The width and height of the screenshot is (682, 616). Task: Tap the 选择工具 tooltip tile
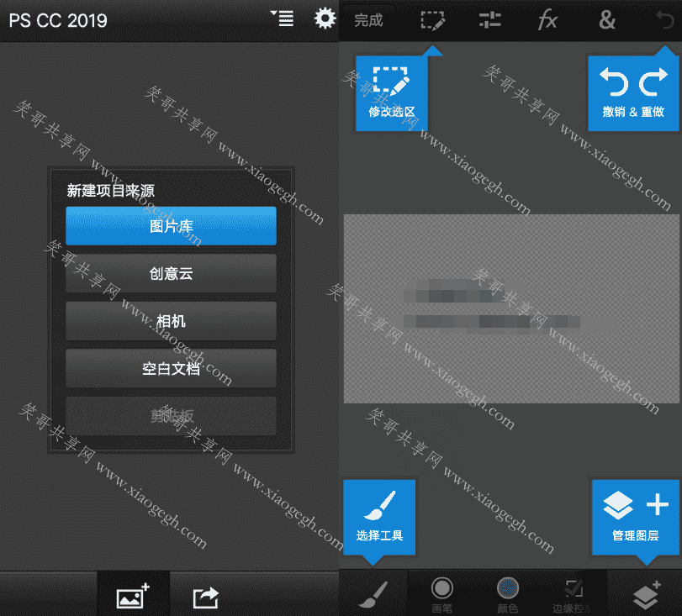tap(379, 518)
